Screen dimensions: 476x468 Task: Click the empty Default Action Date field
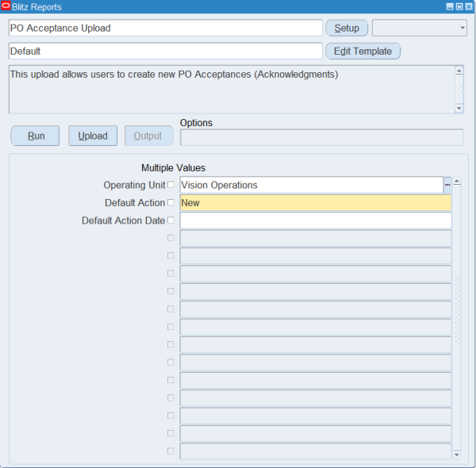[316, 221]
